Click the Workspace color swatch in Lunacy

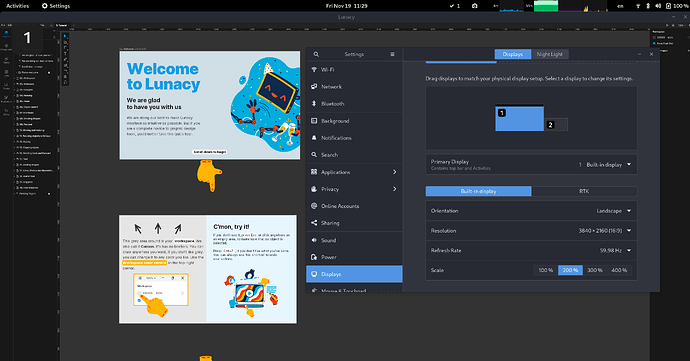coord(654,37)
